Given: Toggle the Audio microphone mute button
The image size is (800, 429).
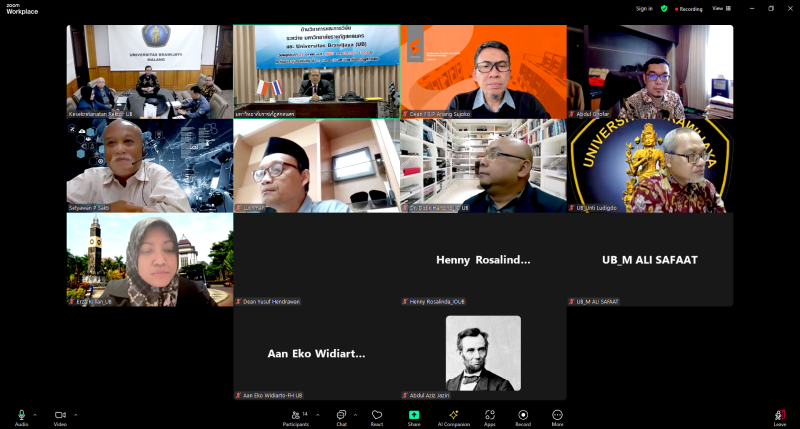Looking at the screenshot, I should (x=21, y=415).
